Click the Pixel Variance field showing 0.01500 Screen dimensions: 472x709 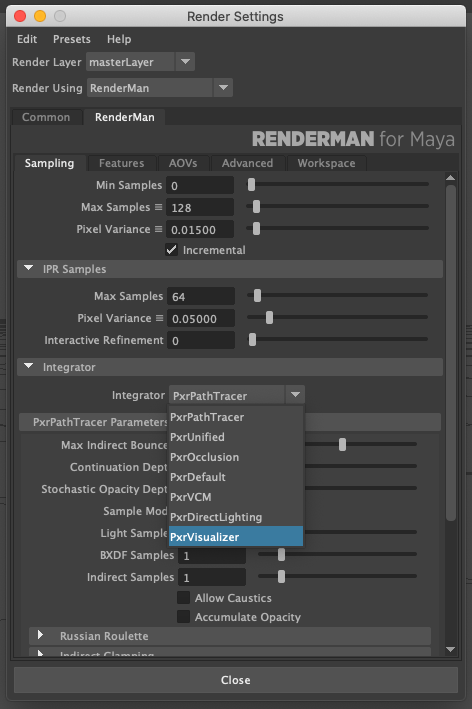[200, 229]
